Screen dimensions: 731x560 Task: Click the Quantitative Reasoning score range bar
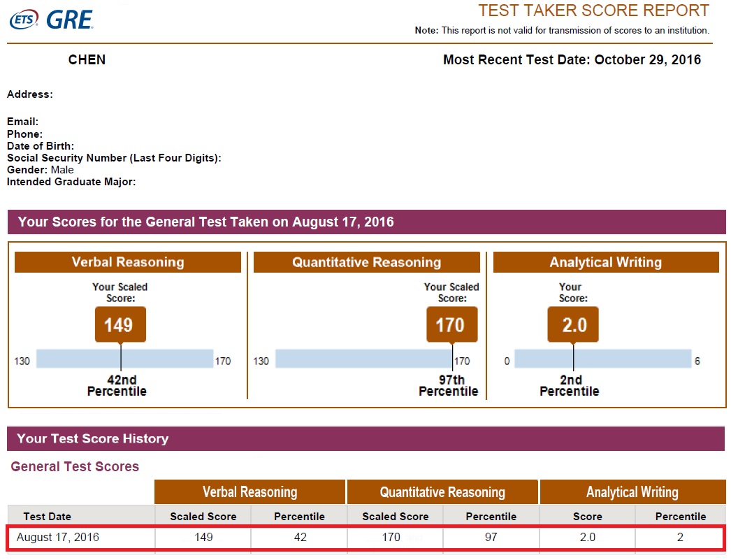363,359
